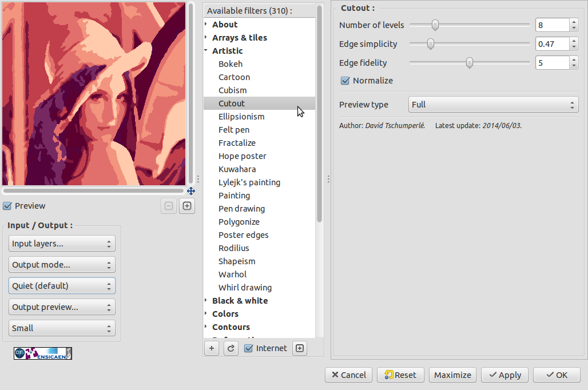The height and width of the screenshot is (390, 588).
Task: Increase Number of levels with spinner up arrow
Action: 574,22
